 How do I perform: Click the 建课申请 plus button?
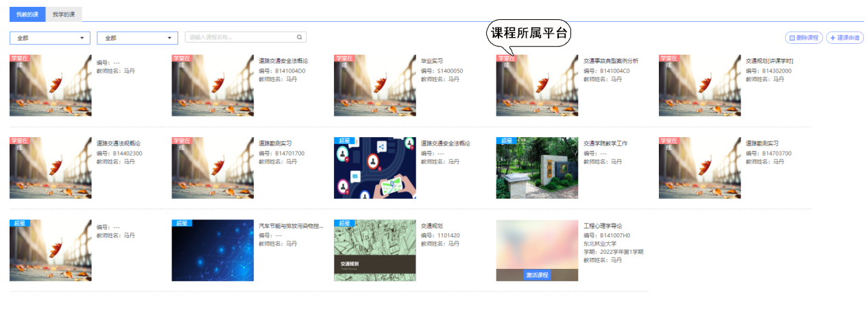tap(844, 38)
